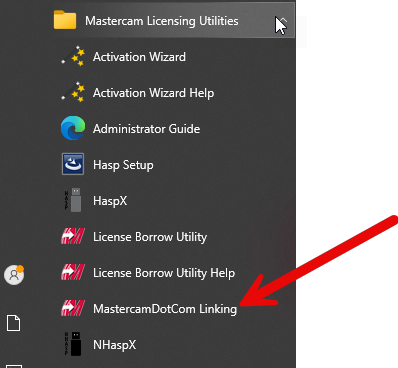Click the License Borrow Utility Mastercam icon
Screen dimensions: 398x368
[x=73, y=236]
